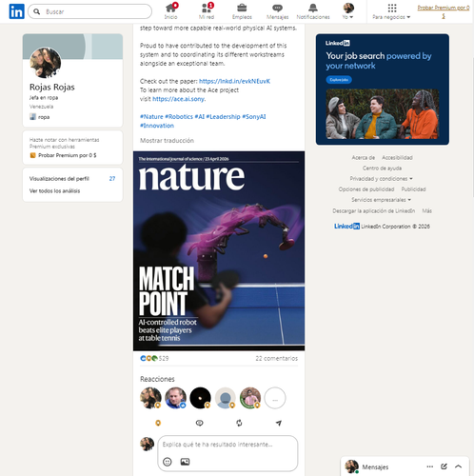This screenshot has width=474, height=476.
Task: Open the second reactor's avatar with the like badge
Action: tap(175, 398)
